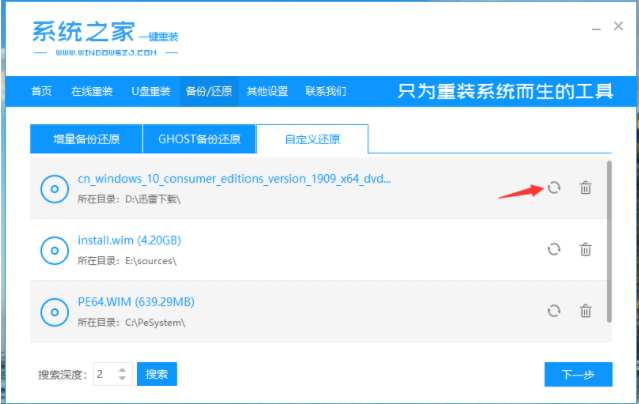Click disc icon beside install.wim
Screen dimensions: 639x404
[53, 250]
